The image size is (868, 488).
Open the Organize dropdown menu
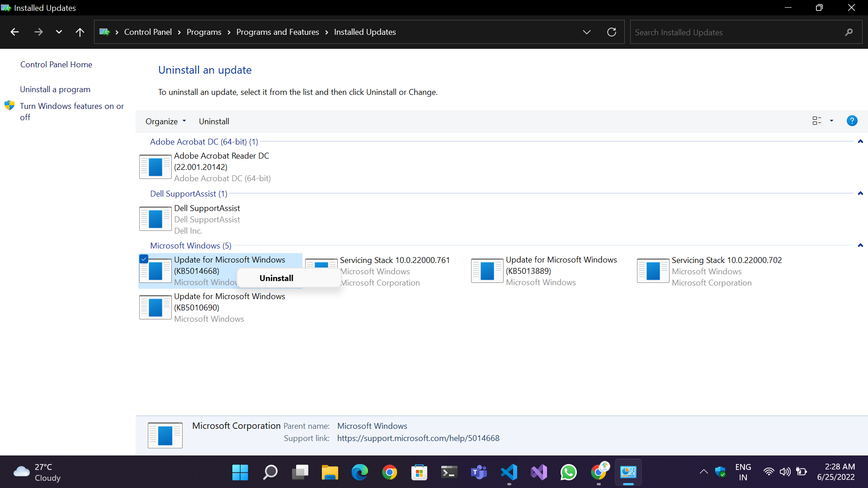166,122
